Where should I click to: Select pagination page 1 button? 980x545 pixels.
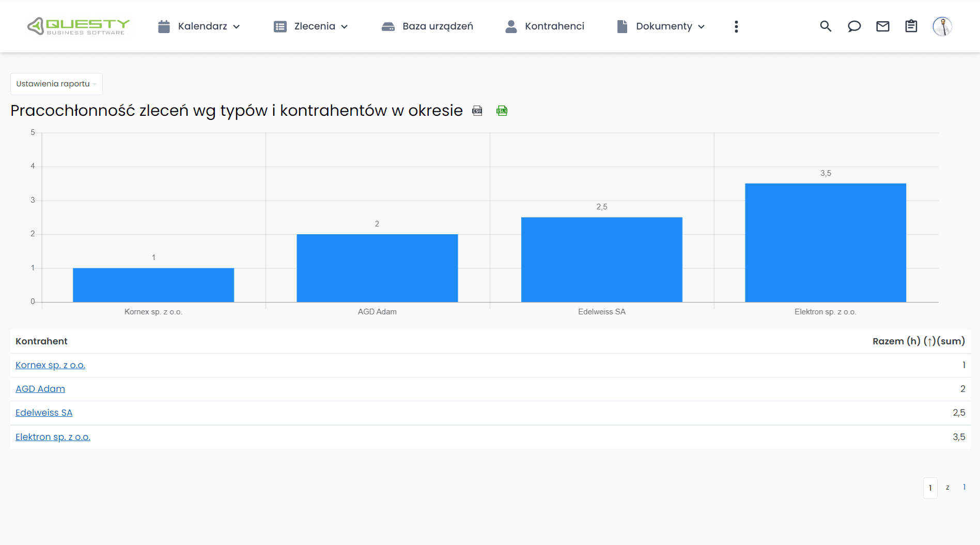pos(930,488)
